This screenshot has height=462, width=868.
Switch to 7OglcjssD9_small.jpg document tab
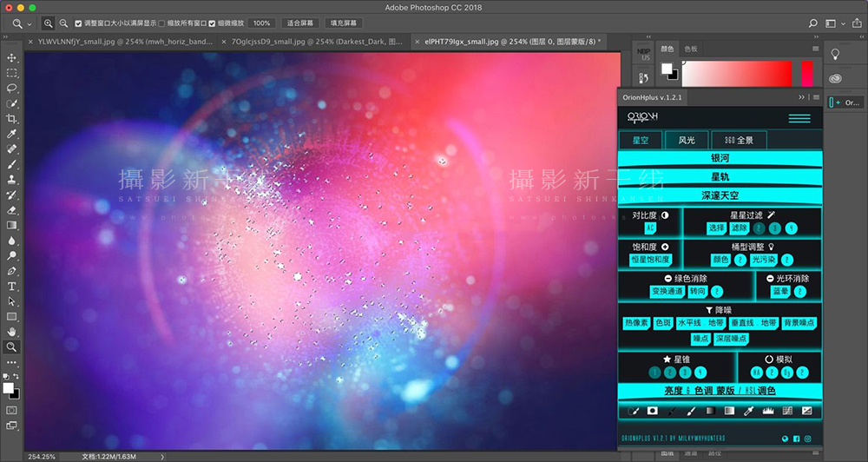pyautogui.click(x=314, y=42)
